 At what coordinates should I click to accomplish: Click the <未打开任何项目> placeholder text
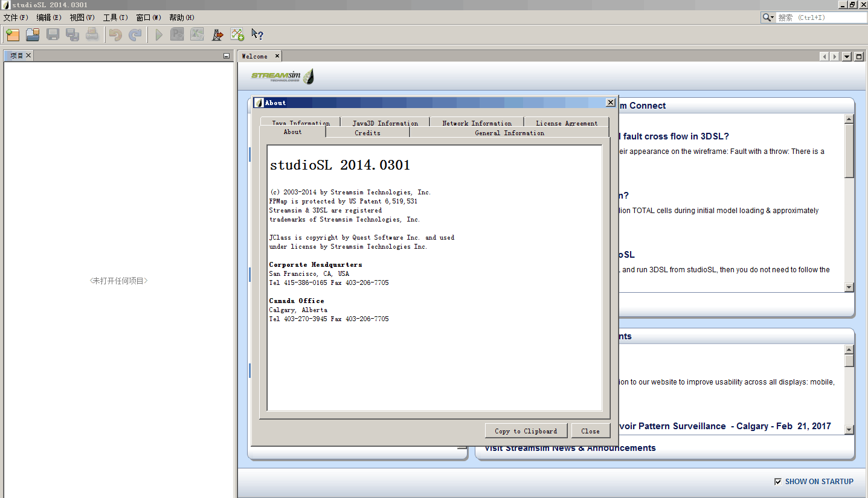click(118, 281)
